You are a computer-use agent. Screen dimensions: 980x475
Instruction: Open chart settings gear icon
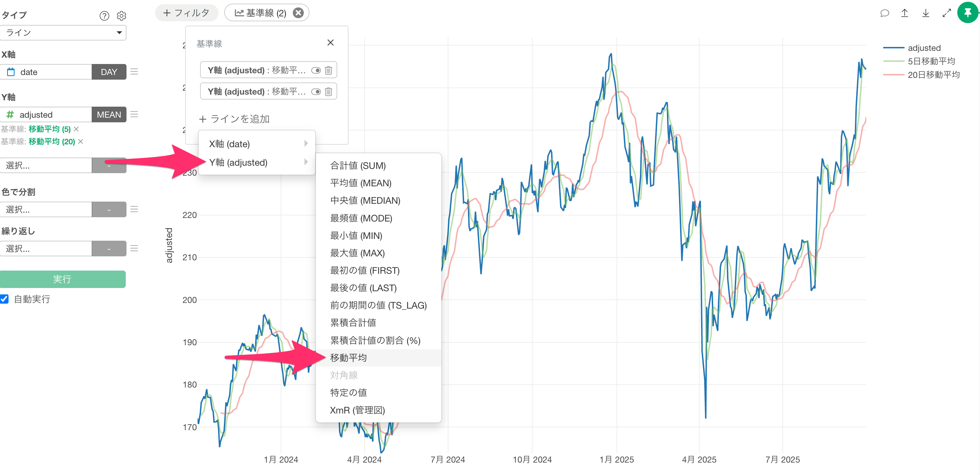point(122,16)
